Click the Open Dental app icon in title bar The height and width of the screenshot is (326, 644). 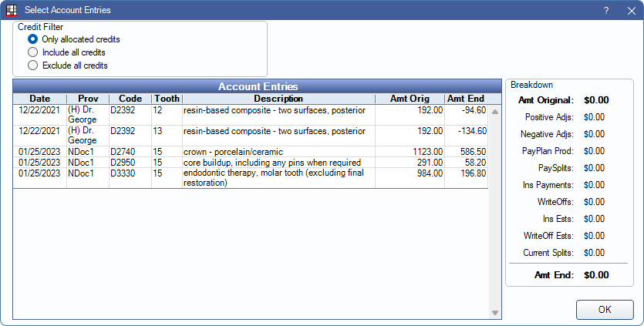pos(12,10)
